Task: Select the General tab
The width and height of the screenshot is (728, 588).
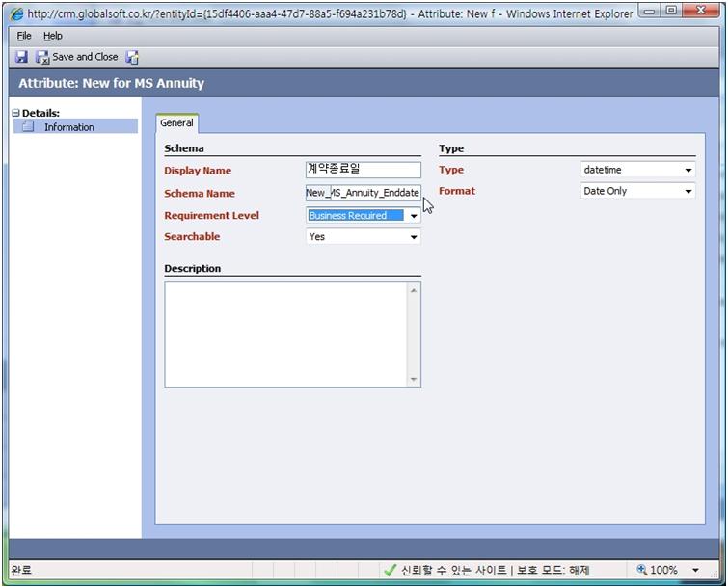Action: (x=176, y=123)
